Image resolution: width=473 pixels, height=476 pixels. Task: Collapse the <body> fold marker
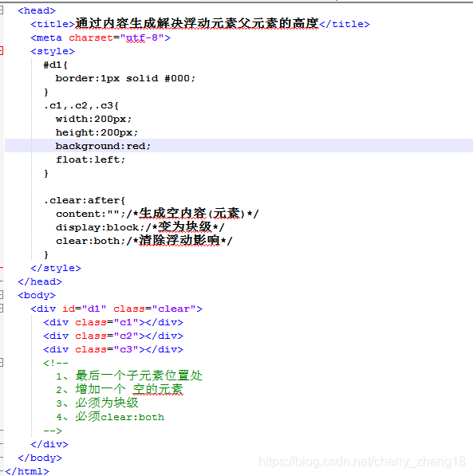[x=2, y=294]
